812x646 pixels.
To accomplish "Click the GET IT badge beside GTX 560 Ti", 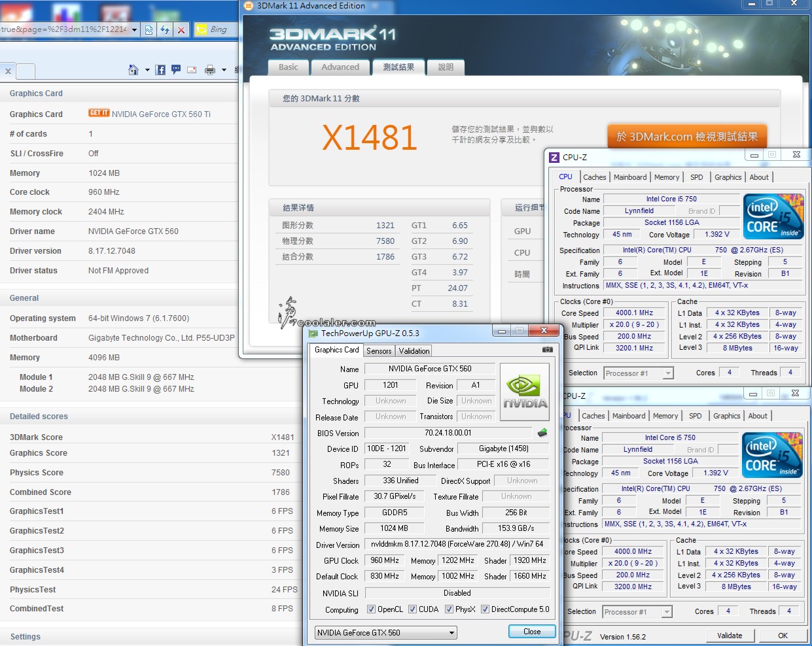I will (99, 113).
